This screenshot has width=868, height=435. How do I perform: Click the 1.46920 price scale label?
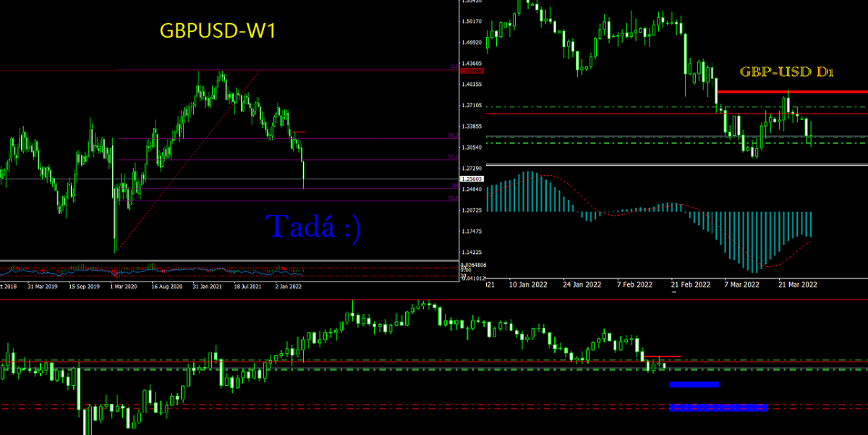pyautogui.click(x=472, y=43)
